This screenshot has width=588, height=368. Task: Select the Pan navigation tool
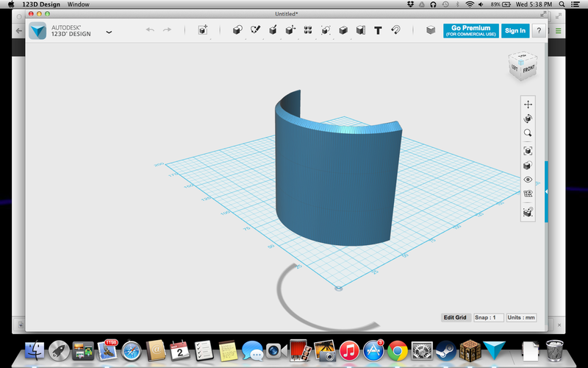[528, 105]
